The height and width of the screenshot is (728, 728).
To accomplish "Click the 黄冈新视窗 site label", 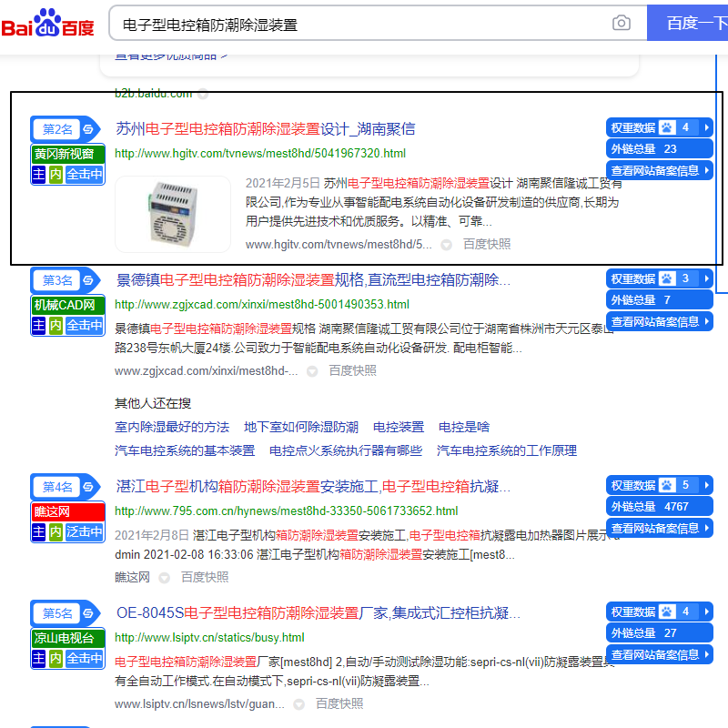I will tap(67, 154).
